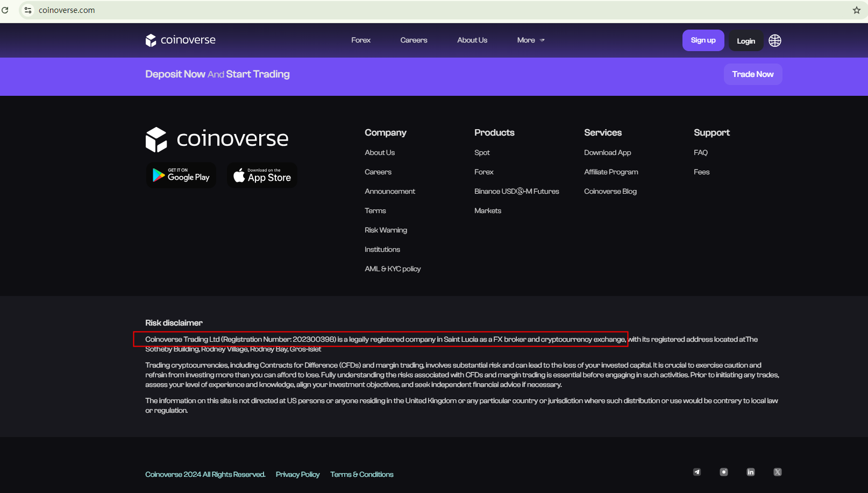Image resolution: width=868 pixels, height=493 pixels.
Task: Get the app on Google Play
Action: click(181, 175)
